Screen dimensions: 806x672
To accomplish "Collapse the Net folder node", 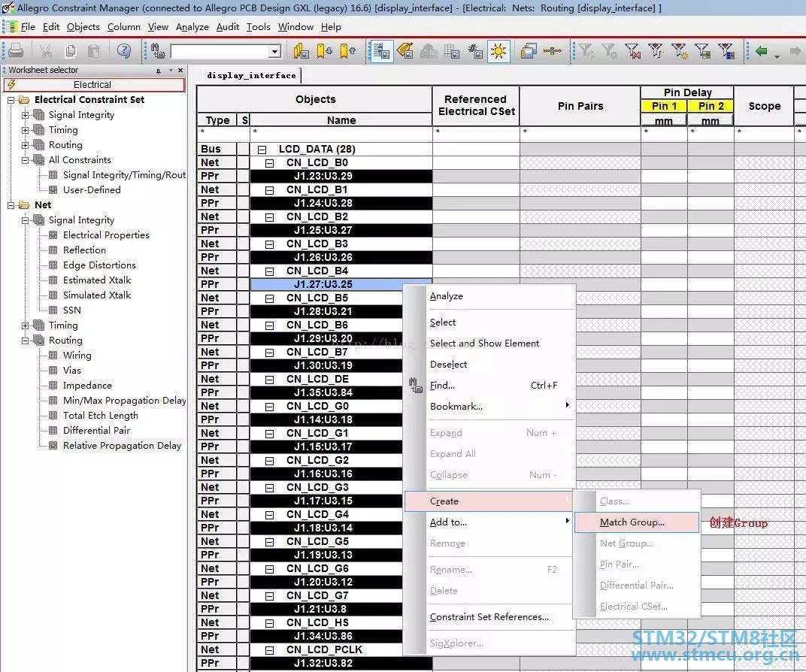I will click(x=11, y=205).
